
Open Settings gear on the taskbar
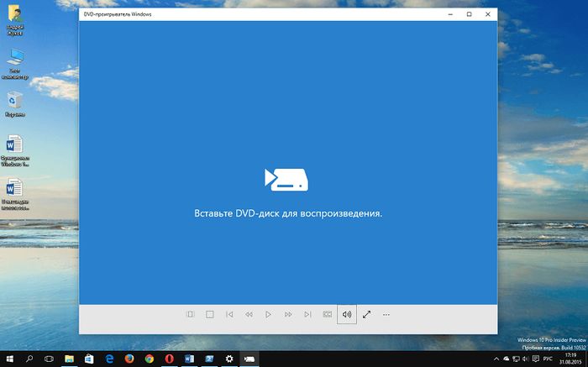pos(228,359)
